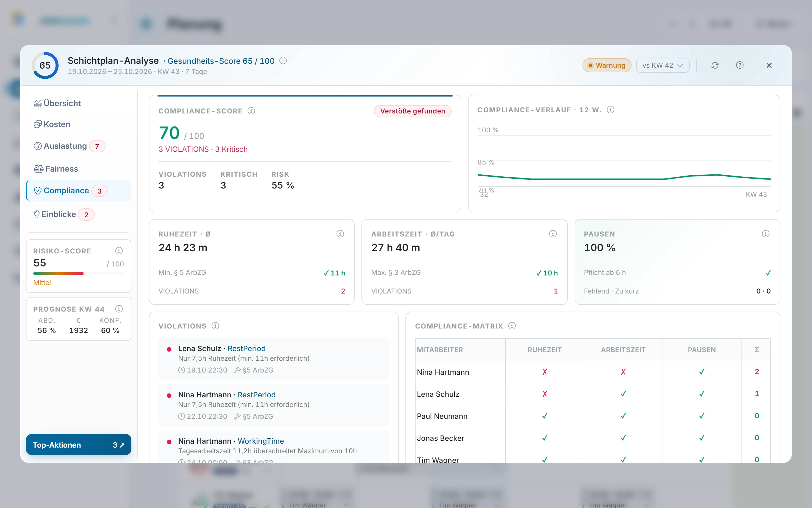The width and height of the screenshot is (812, 508).
Task: Click the Übersicht chart icon
Action: click(x=37, y=104)
